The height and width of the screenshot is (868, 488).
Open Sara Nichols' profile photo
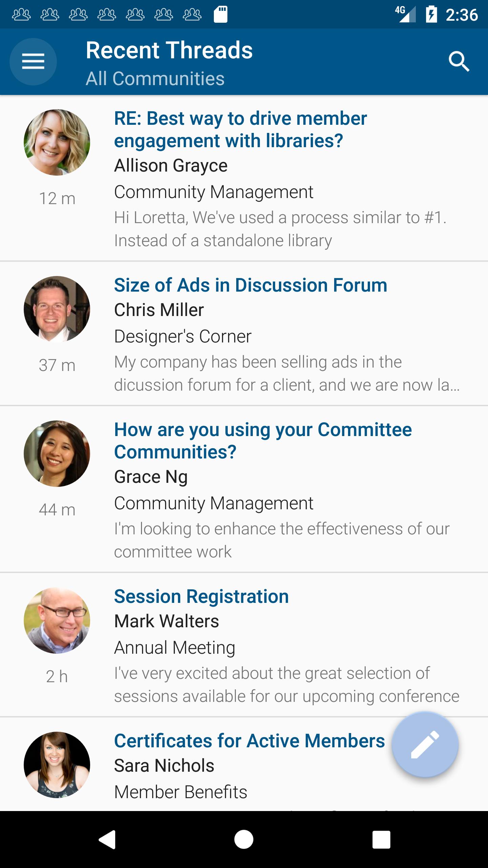(57, 765)
